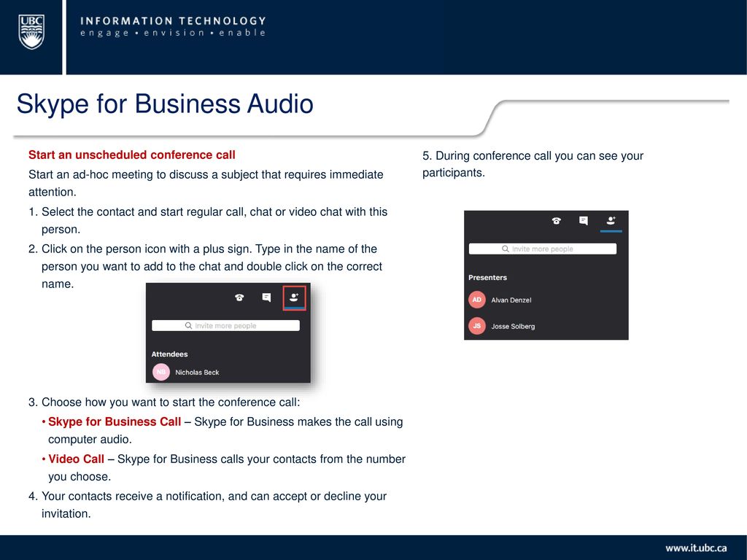Click the red 'Video Call' text
The width and height of the screenshot is (747, 560).
76,459
